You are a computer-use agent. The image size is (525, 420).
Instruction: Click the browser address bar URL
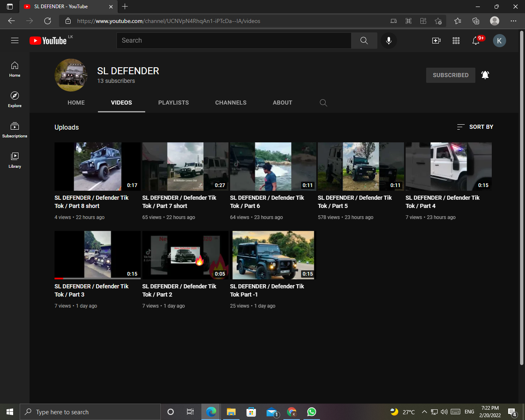pyautogui.click(x=169, y=21)
